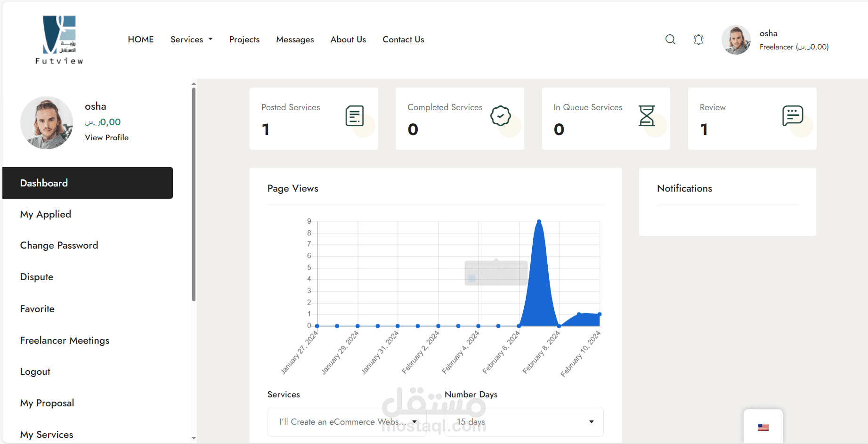Click the Futview logo
The image size is (868, 444).
pos(59,40)
